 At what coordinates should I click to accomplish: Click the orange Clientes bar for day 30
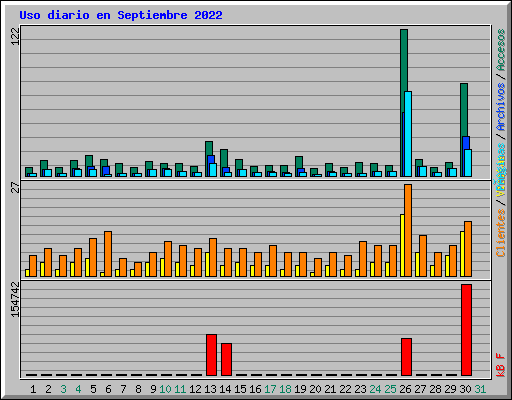pos(468,249)
